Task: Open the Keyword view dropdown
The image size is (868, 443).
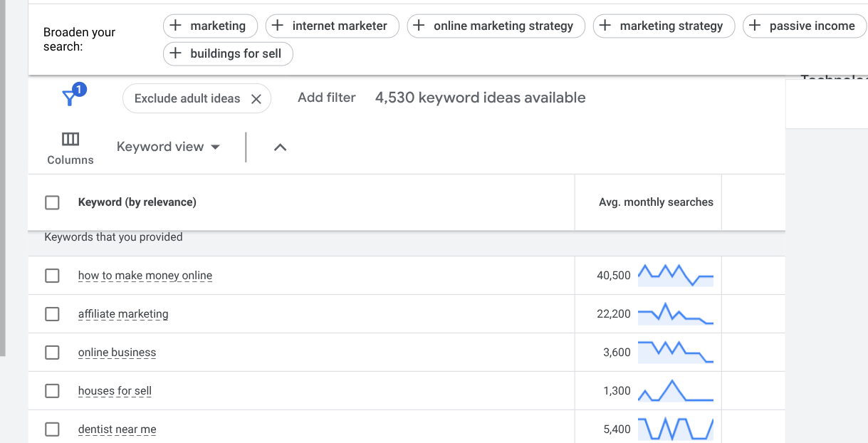Action: pyautogui.click(x=169, y=147)
